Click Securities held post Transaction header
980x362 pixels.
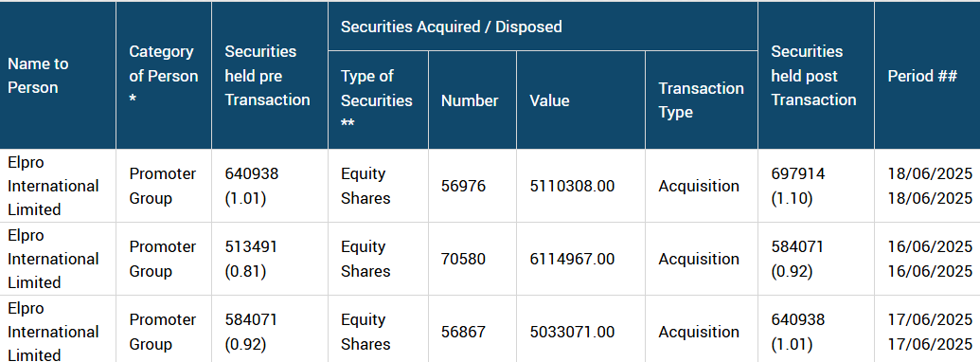click(x=813, y=76)
